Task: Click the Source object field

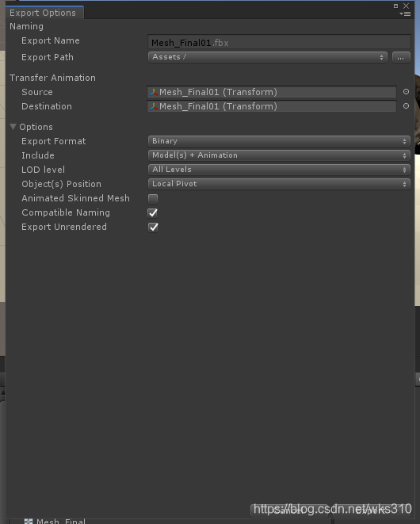Action: tap(272, 92)
